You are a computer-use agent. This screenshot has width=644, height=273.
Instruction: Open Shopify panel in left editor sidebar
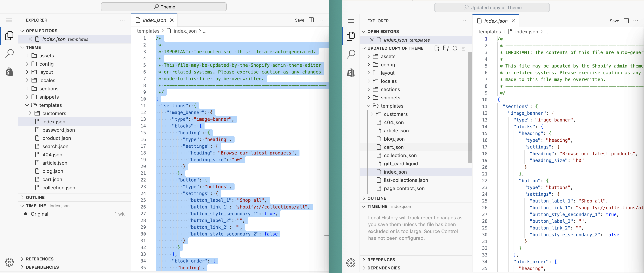pyautogui.click(x=9, y=72)
